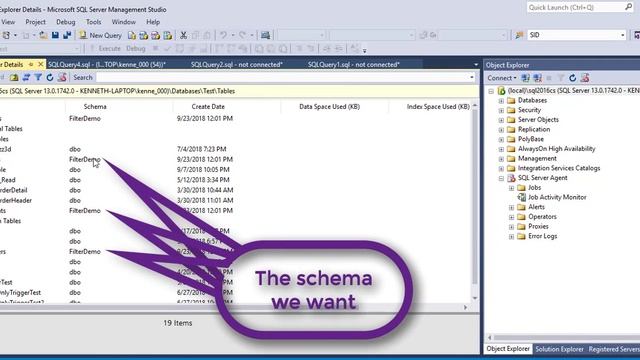This screenshot has width=640, height=360.
Task: Select the Error Logs folder
Action: (x=542, y=236)
